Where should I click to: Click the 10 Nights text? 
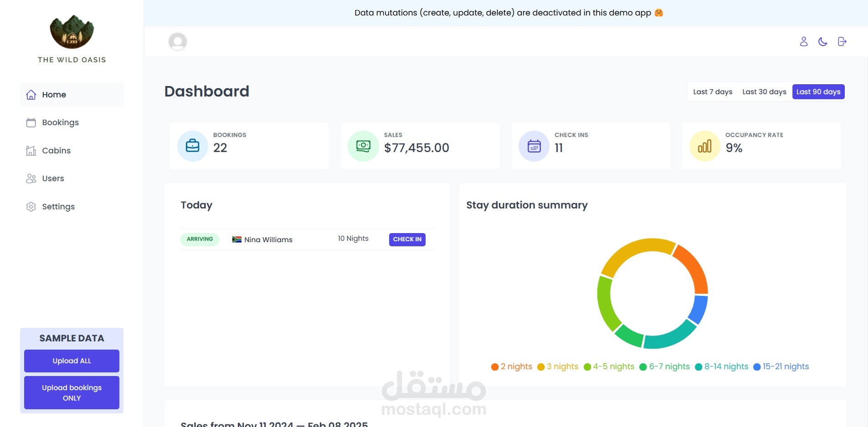click(353, 239)
